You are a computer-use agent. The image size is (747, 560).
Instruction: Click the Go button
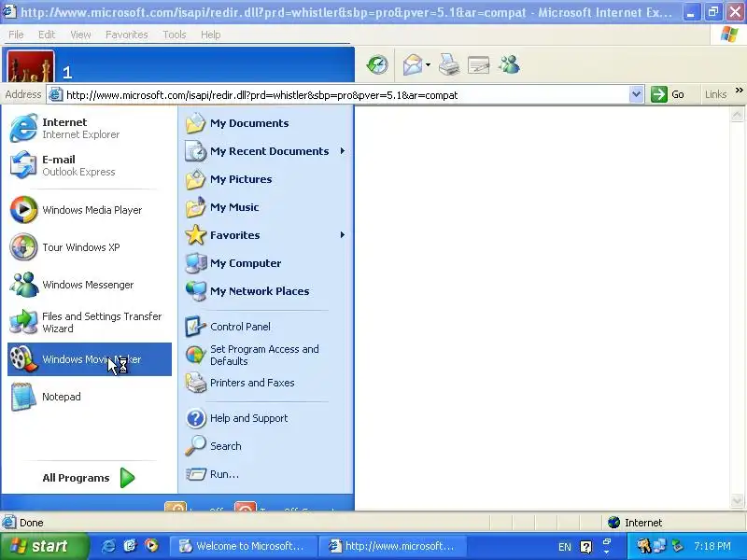(x=669, y=94)
